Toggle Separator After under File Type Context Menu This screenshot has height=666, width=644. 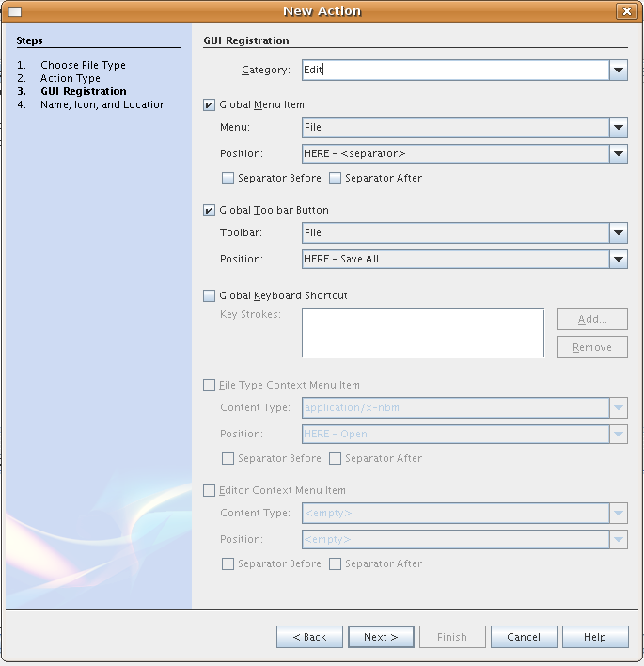point(335,458)
